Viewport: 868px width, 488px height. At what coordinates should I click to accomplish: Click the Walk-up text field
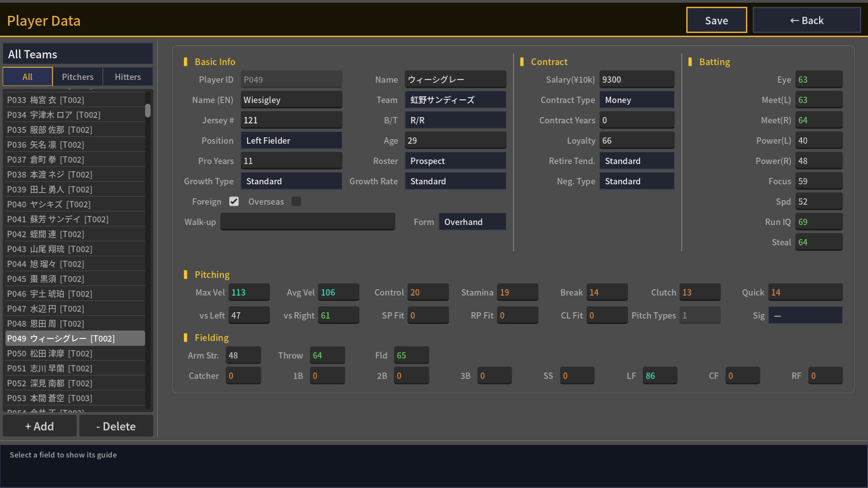(307, 222)
